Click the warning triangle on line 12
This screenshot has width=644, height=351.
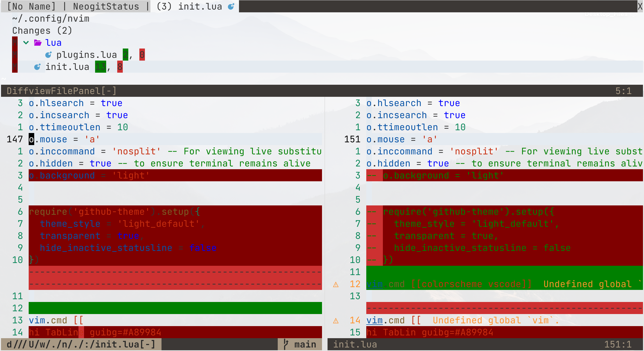coord(336,284)
